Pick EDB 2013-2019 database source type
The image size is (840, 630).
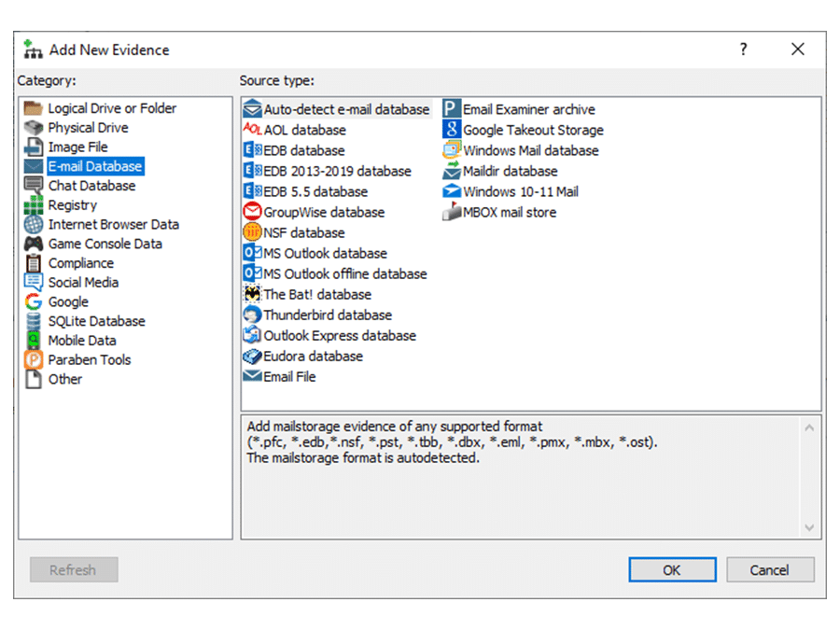pyautogui.click(x=337, y=171)
